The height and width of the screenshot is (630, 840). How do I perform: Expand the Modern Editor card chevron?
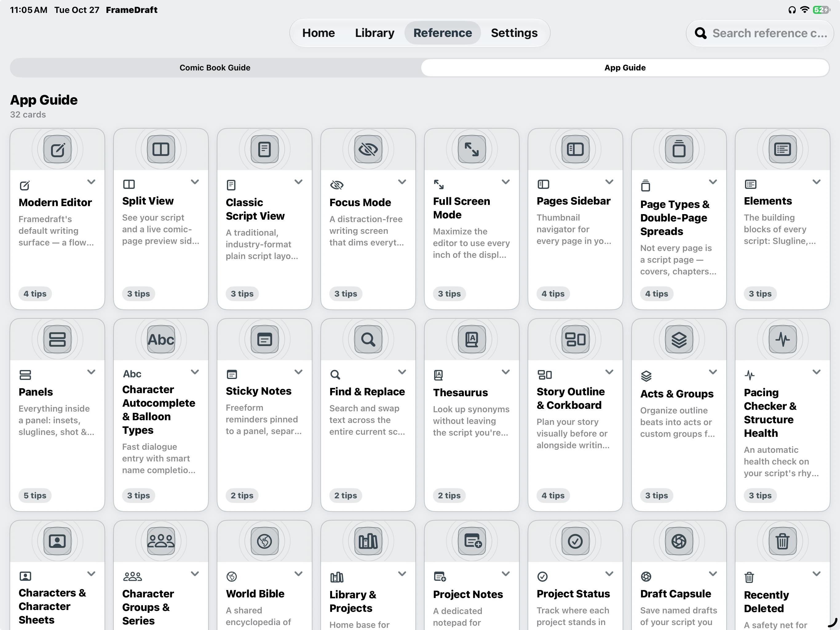click(x=91, y=182)
